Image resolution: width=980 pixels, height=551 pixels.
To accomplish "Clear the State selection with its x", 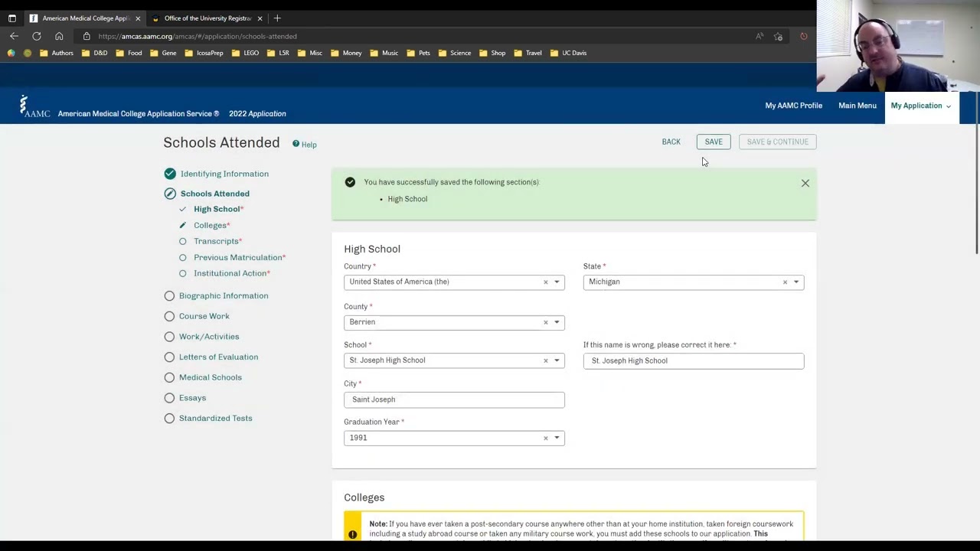I will [x=784, y=282].
